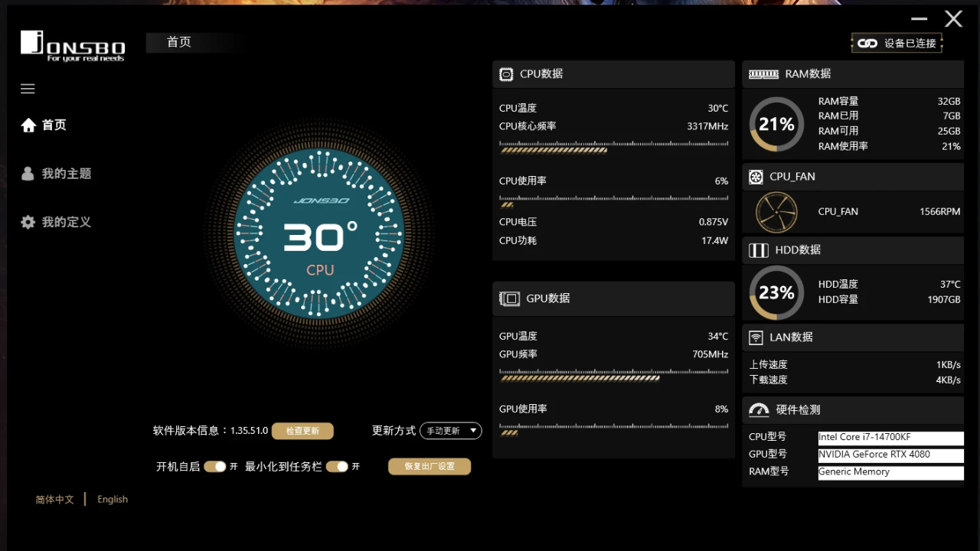Click the HDD数据 drive icon

pyautogui.click(x=758, y=250)
